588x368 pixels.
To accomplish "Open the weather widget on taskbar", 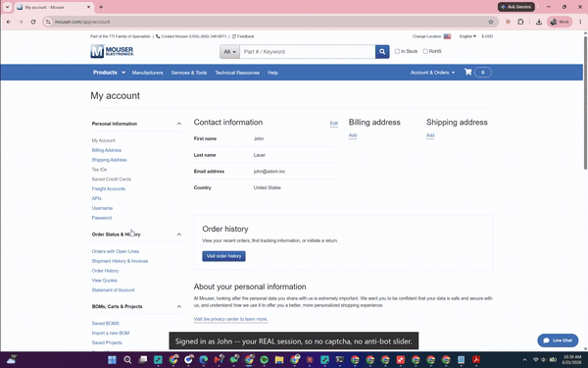I will click(x=11, y=359).
